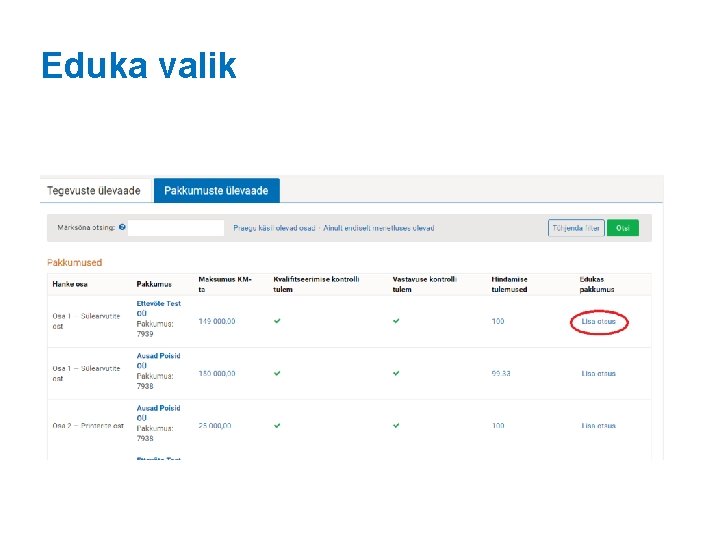Click the Pakkumus column header
Image resolution: width=709 pixels, height=539 pixels.
coord(154,284)
